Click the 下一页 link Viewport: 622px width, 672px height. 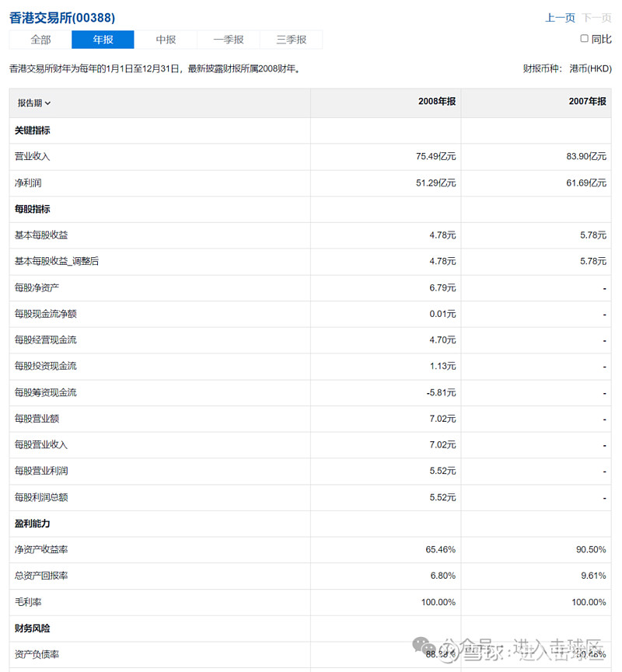596,18
